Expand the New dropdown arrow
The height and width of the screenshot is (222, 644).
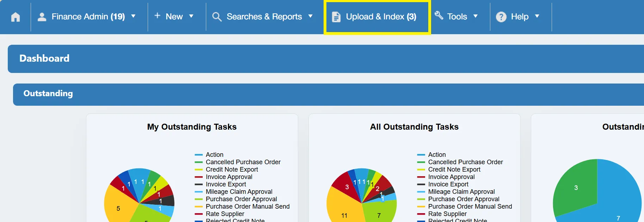pos(191,16)
